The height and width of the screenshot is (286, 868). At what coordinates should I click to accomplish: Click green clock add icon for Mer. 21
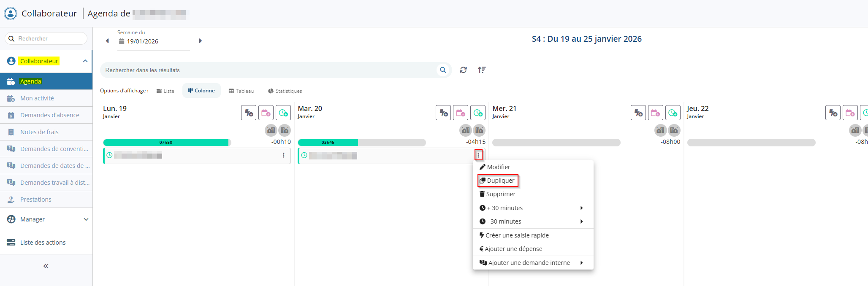pos(673,113)
